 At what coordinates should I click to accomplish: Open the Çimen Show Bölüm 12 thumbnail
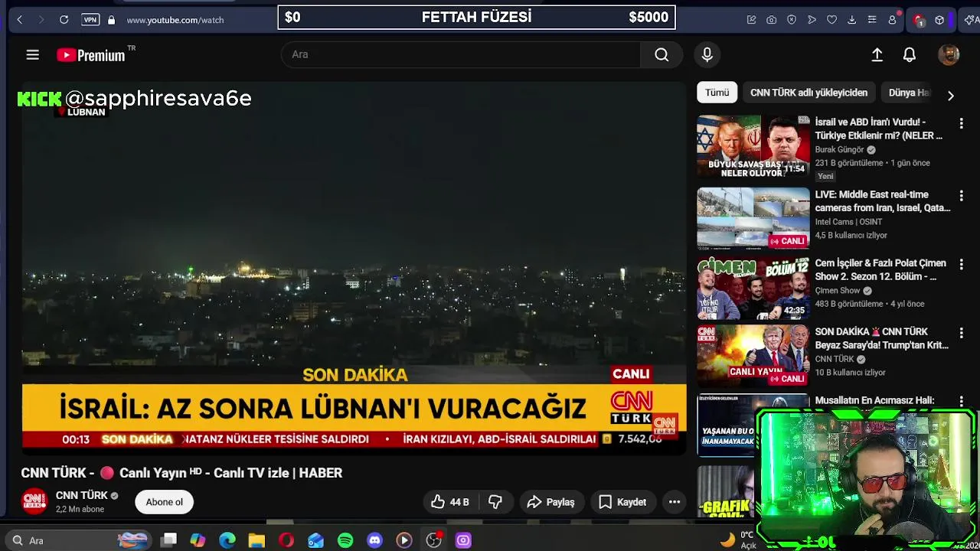[753, 288]
